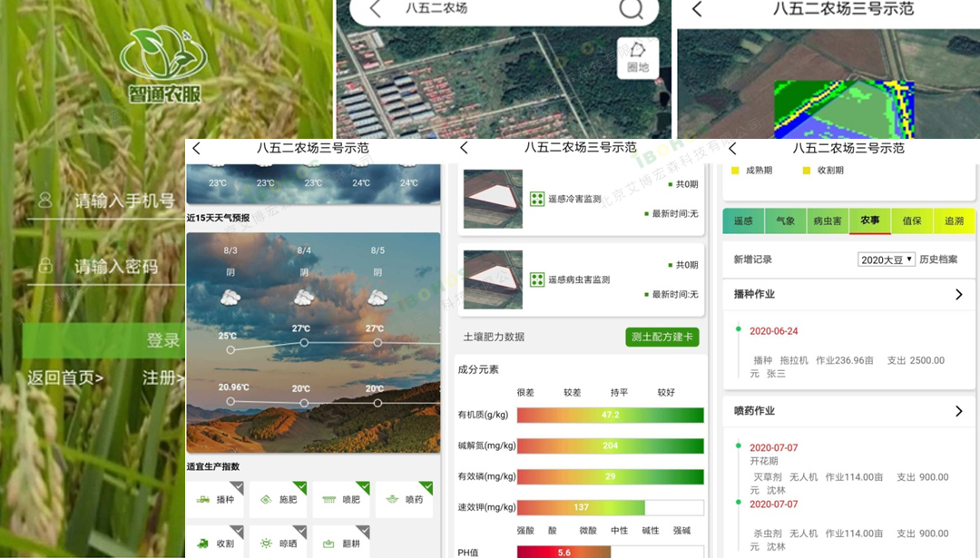Screen dimensions: 980x558
Task: Toggle the 晾晒 checkmark tile
Action: (x=277, y=543)
